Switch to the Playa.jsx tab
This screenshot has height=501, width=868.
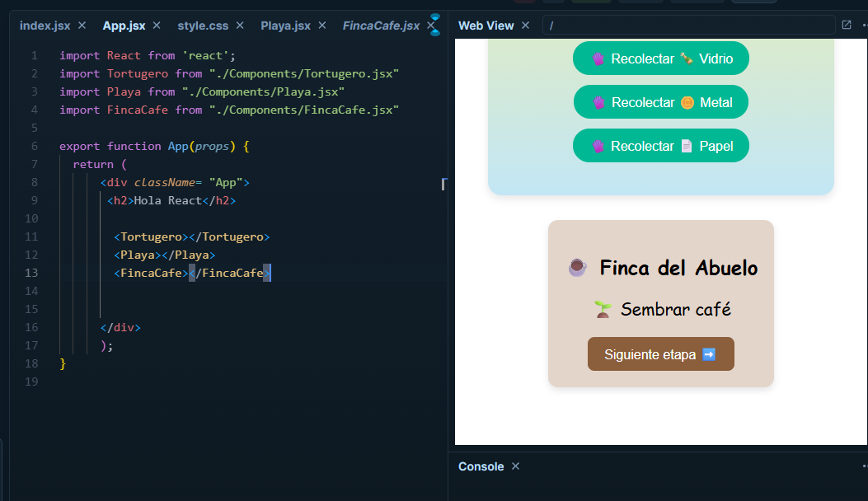tap(286, 26)
